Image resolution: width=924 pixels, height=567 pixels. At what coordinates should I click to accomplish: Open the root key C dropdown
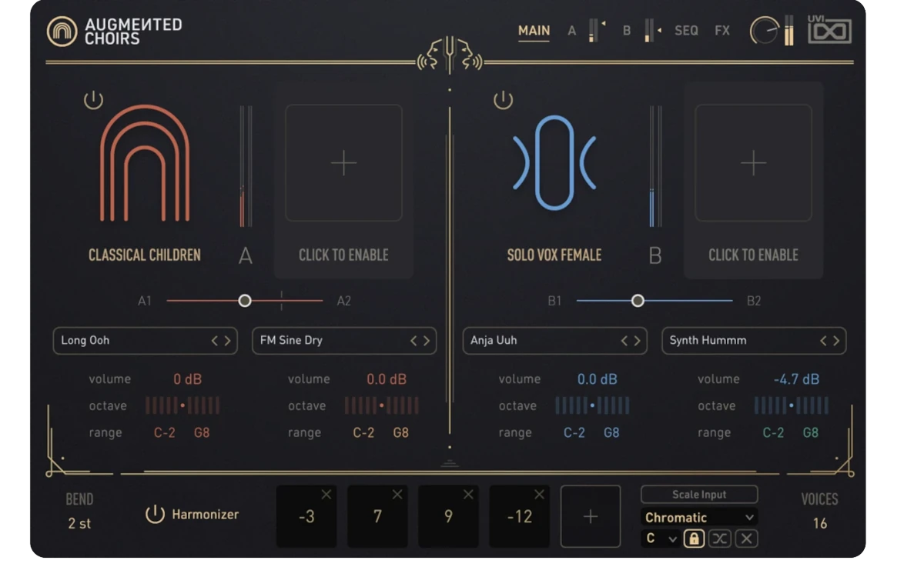tap(660, 539)
